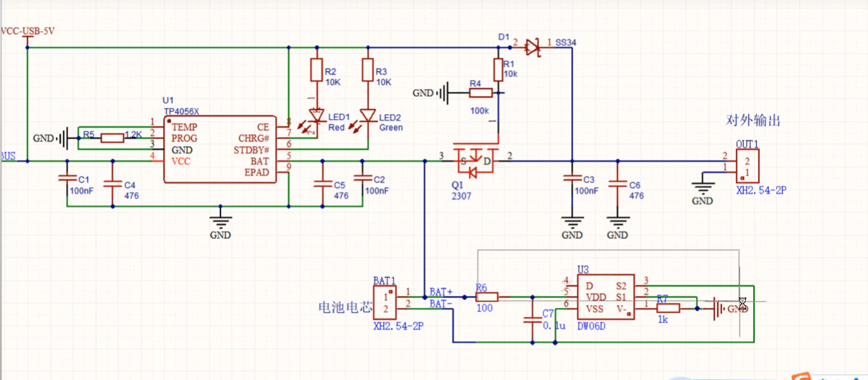The image size is (868, 380).
Task: Select the SS34 Schottky diode D1 symbol
Action: (533, 47)
